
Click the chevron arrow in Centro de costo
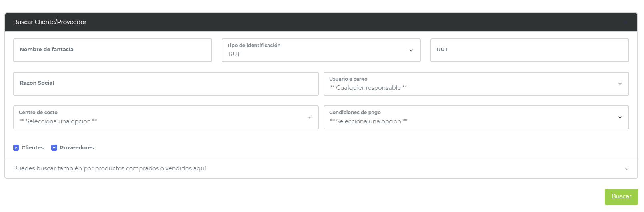(x=309, y=117)
